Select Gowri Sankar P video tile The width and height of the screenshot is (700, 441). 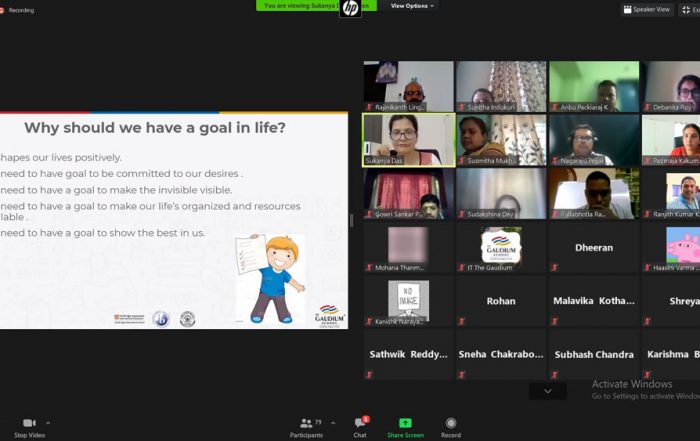(x=408, y=194)
